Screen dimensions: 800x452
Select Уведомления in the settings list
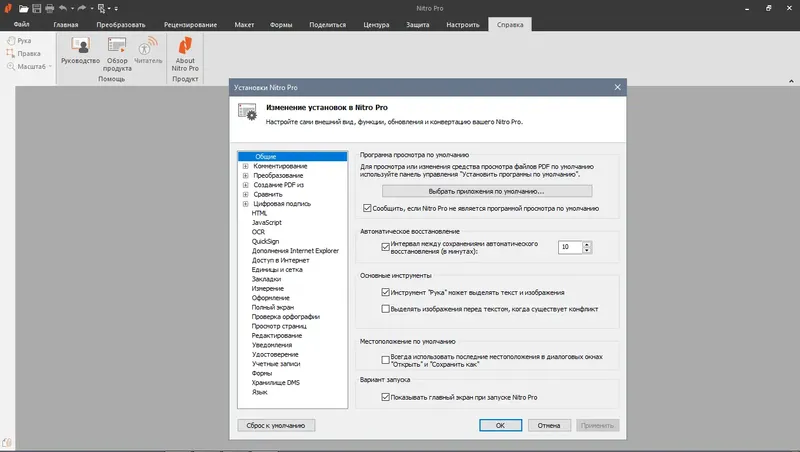[271, 345]
